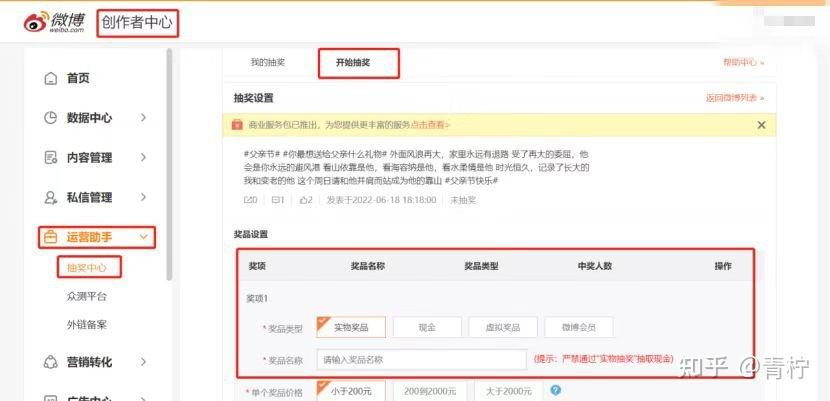
Task: Click the Weibo logo
Action: point(55,22)
